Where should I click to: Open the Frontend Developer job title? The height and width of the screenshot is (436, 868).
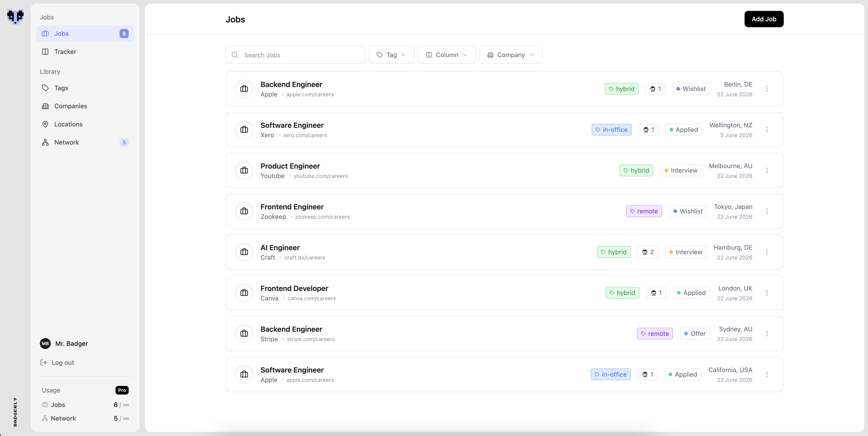tap(294, 288)
